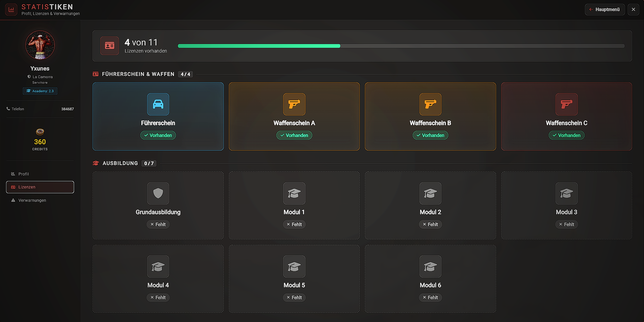Click the graduation cap icon on Modul 2

[x=431, y=193]
